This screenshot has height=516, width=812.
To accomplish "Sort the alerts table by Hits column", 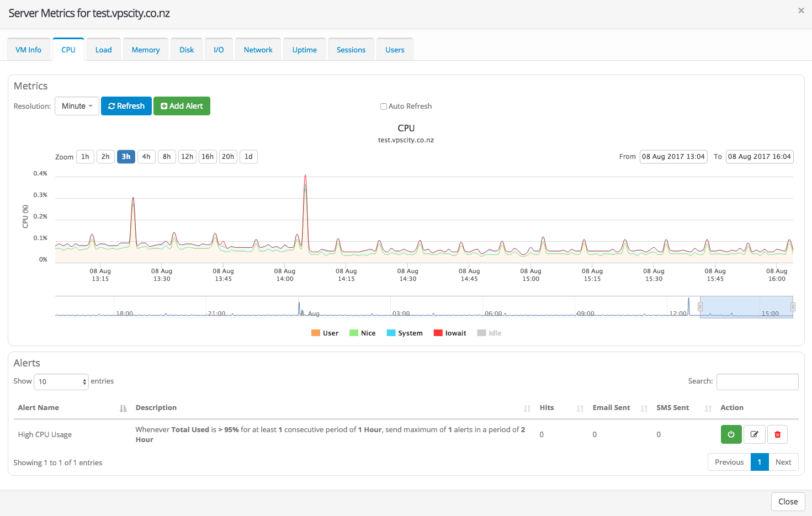I will coord(580,408).
